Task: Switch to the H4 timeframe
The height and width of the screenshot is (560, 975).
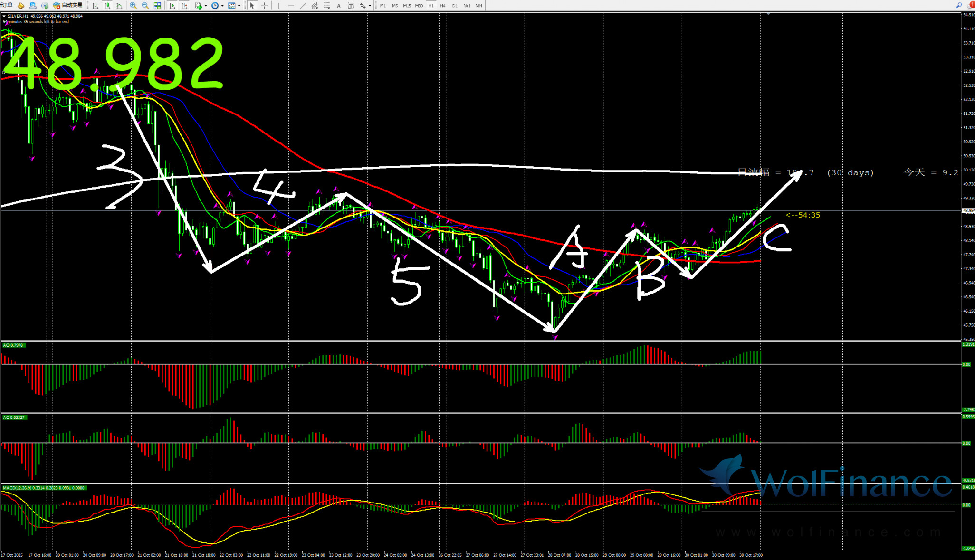Action: (443, 6)
